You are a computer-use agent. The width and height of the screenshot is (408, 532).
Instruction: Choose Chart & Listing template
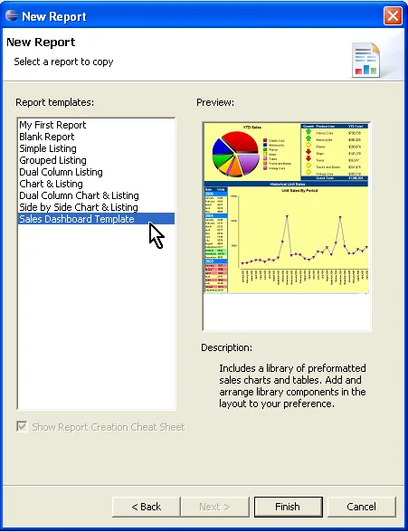tap(52, 184)
